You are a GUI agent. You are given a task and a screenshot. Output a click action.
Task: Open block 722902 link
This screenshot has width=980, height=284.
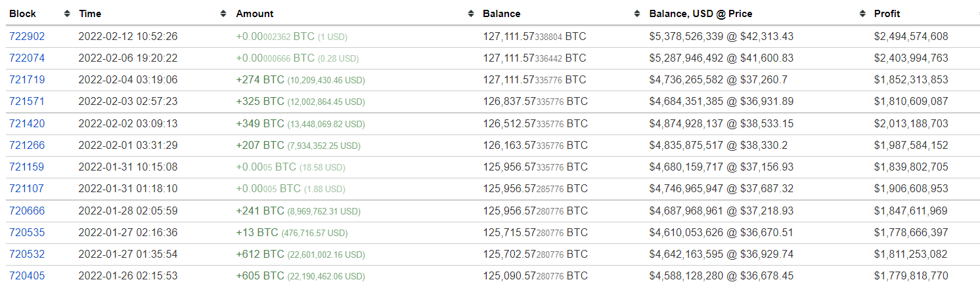click(27, 37)
